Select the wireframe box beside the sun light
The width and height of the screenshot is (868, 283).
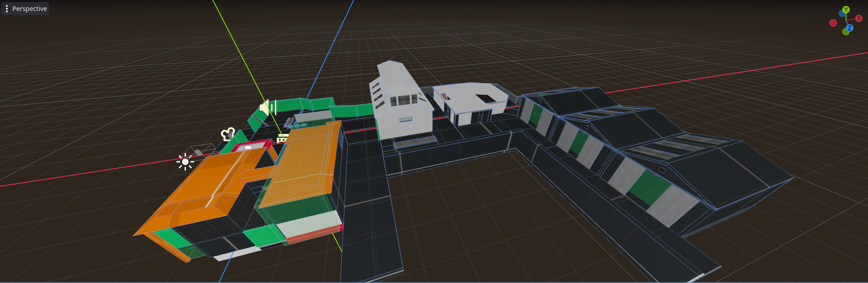(x=202, y=150)
